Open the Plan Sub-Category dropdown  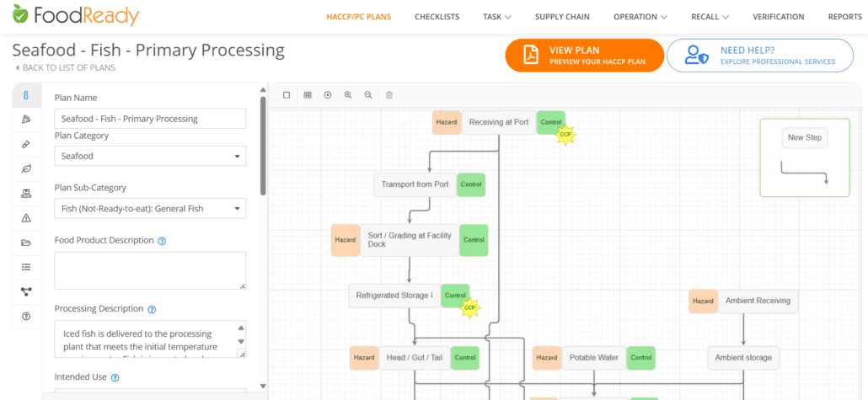tap(150, 208)
